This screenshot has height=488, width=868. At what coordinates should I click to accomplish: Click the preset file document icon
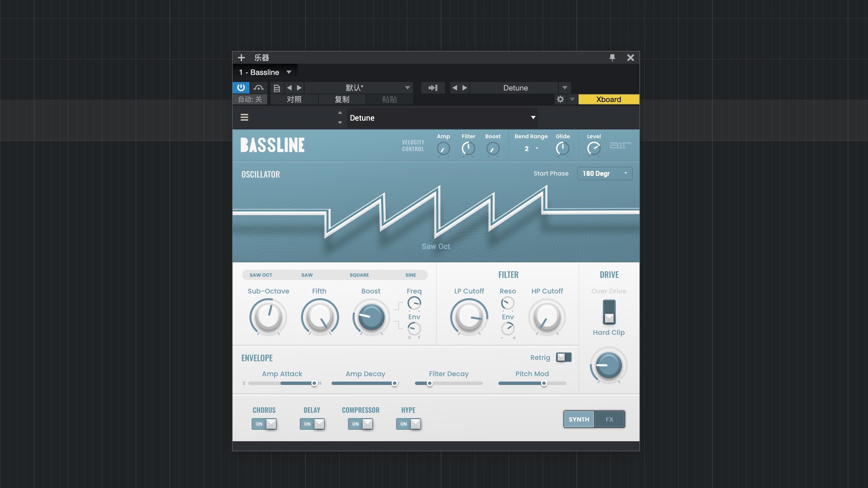[x=277, y=88]
